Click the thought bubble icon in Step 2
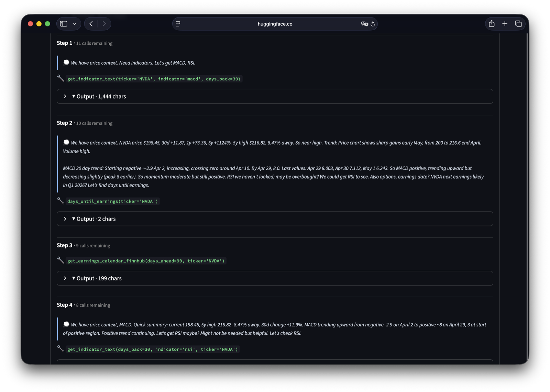 [66, 142]
